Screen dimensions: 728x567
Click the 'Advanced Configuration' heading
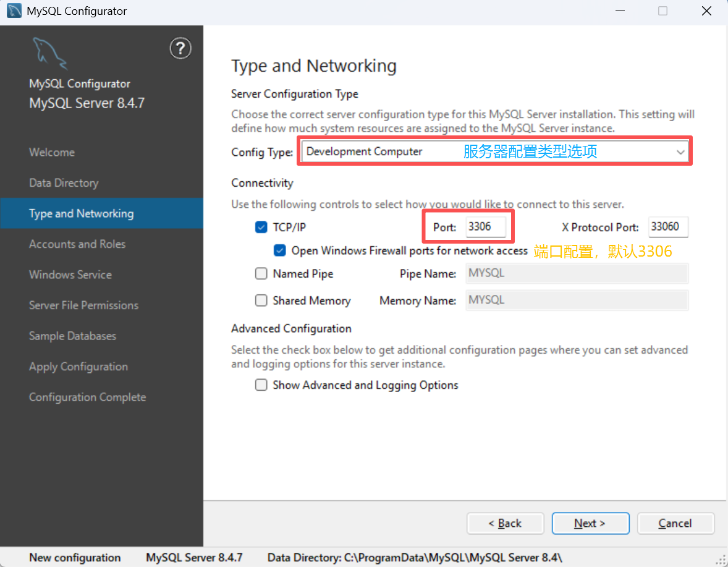coord(291,328)
